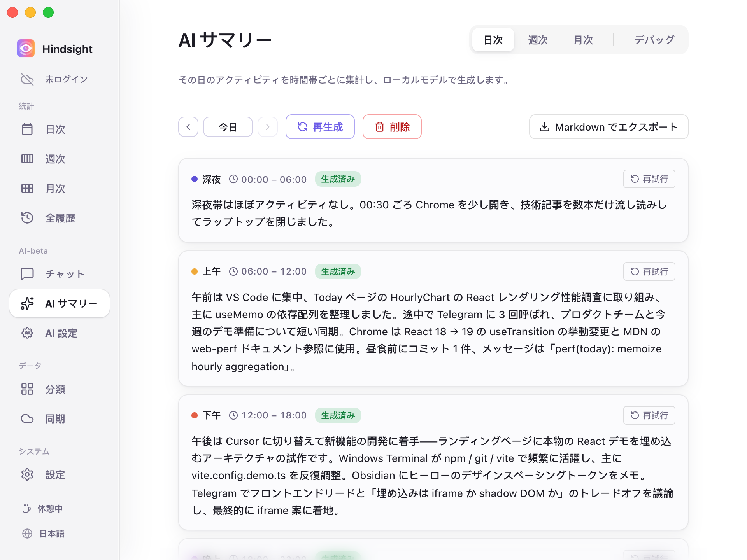This screenshot has width=747, height=560.
Task: Click the 未ログイン cloud-off icon
Action: [x=27, y=79]
